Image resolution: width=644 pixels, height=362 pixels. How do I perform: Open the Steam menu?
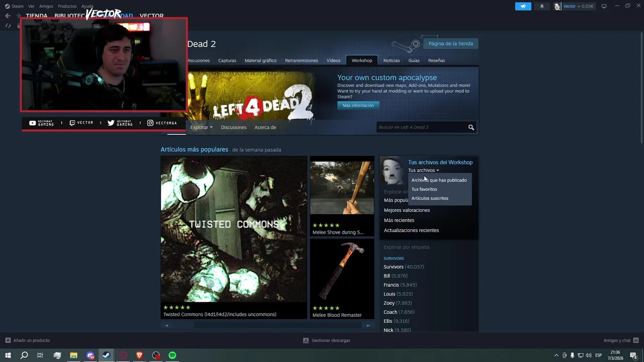[x=14, y=6]
